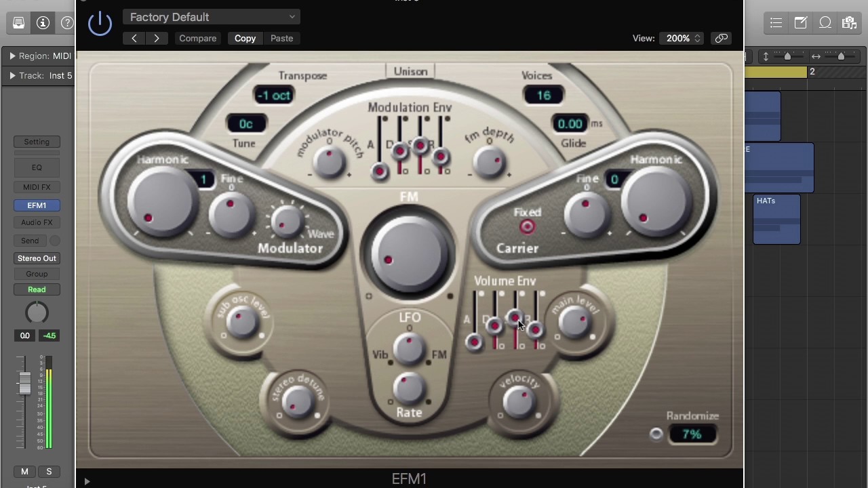Open the Factory Default preset dropdown
868x488 pixels.
tap(212, 17)
